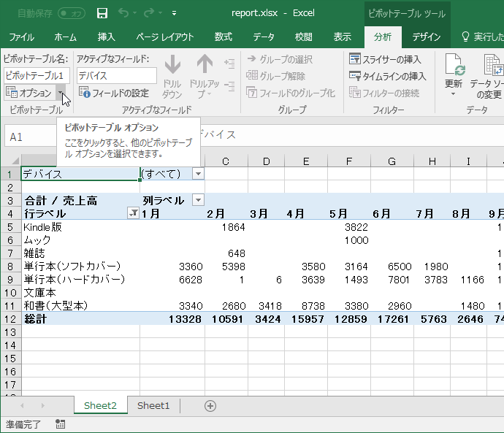Click the 文庫本 row label
Screen dimensions: 504x433
[39, 293]
